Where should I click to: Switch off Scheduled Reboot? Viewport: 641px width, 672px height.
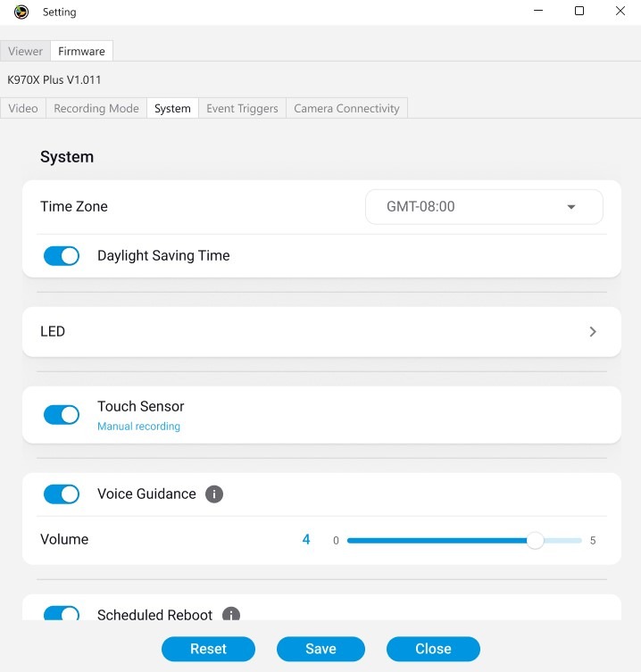point(62,614)
